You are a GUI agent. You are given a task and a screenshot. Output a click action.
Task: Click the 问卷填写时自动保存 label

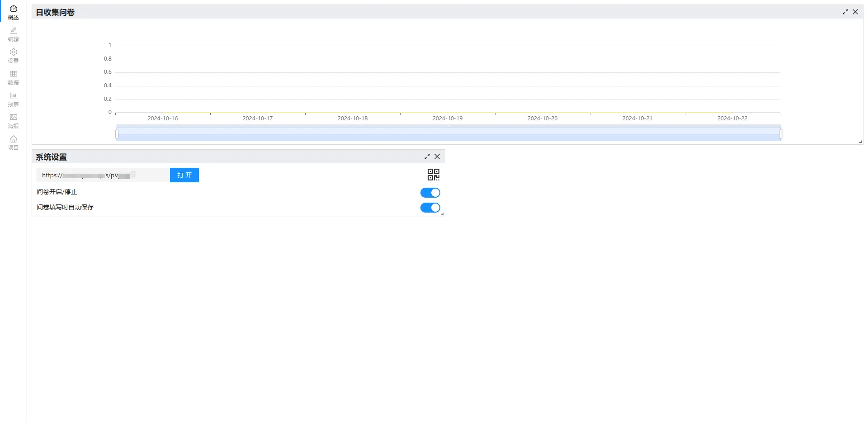(x=65, y=207)
